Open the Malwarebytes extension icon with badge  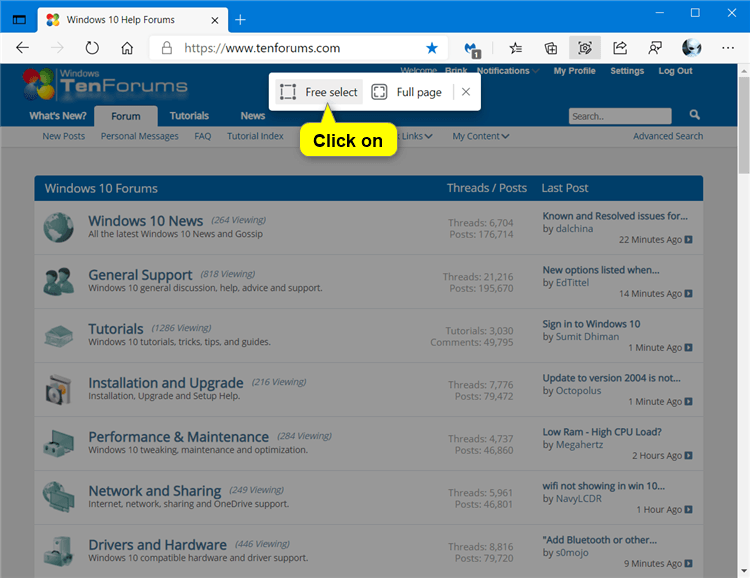472,49
